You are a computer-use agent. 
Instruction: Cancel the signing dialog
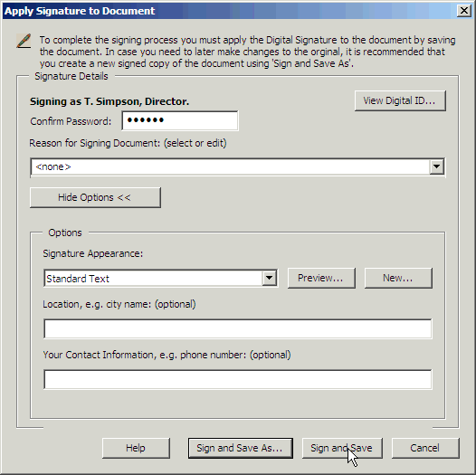coord(425,448)
